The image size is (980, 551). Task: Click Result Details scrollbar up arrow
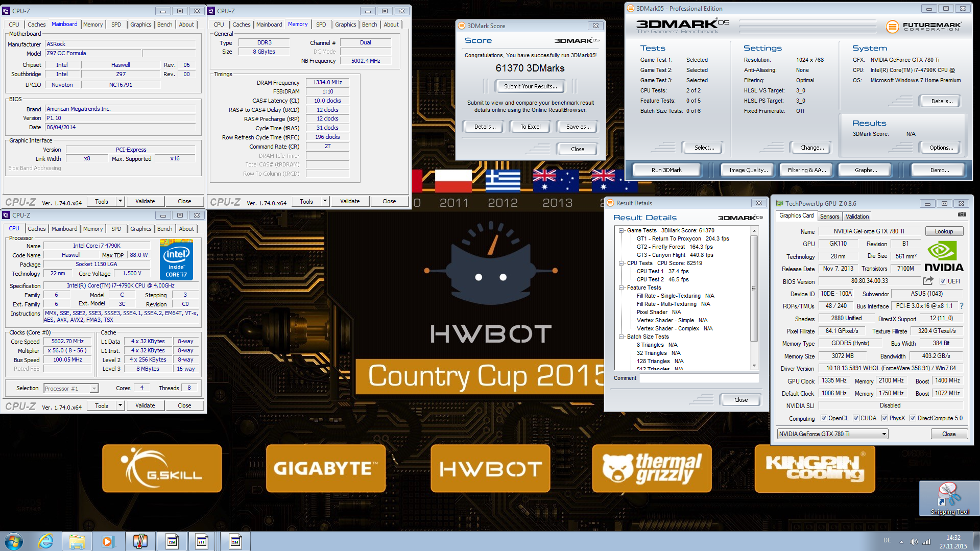[x=754, y=231]
